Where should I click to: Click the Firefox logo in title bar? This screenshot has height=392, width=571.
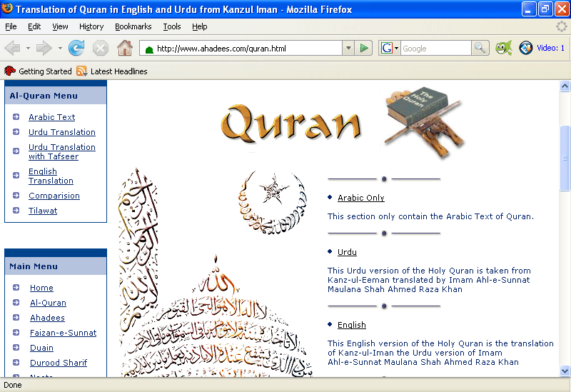coord(7,9)
